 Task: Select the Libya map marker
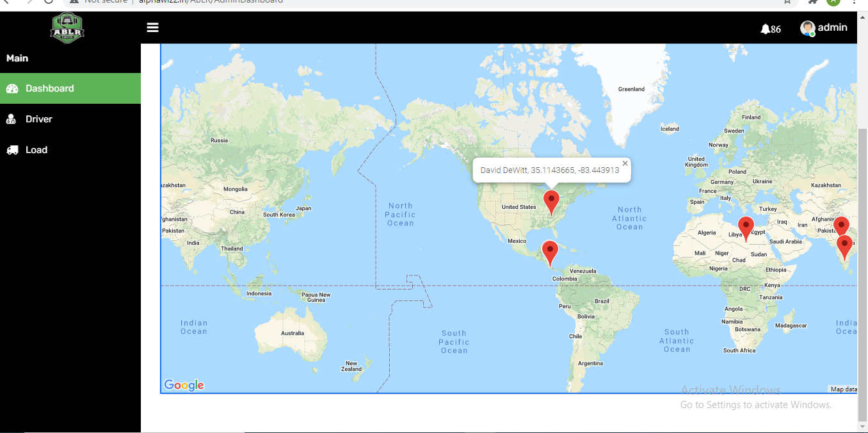746,229
